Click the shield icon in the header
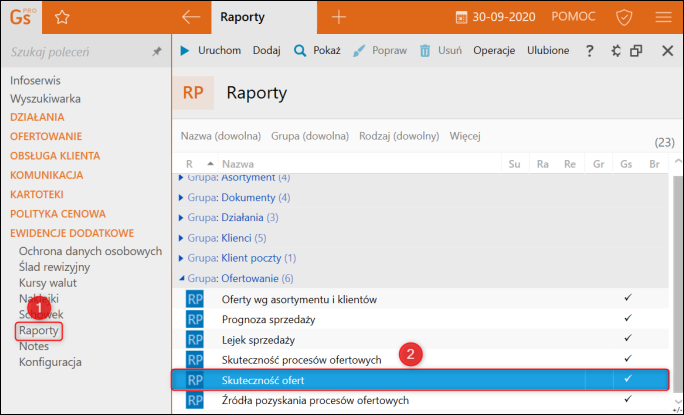684x415 pixels. tap(624, 17)
